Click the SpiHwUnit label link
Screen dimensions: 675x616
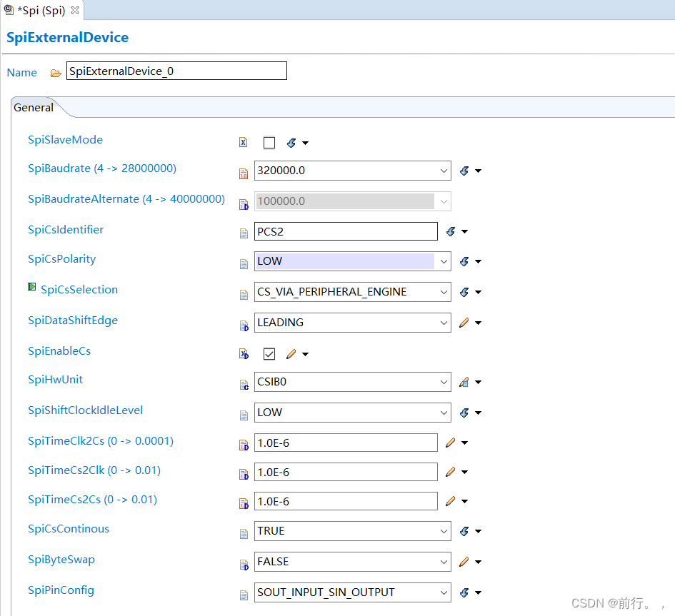(x=55, y=380)
